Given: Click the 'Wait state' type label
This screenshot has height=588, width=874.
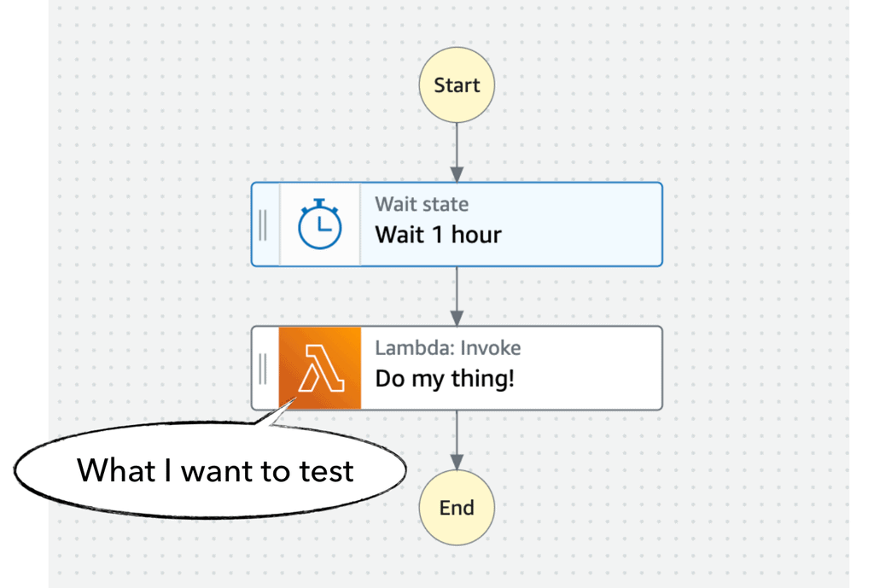Looking at the screenshot, I should (x=422, y=205).
